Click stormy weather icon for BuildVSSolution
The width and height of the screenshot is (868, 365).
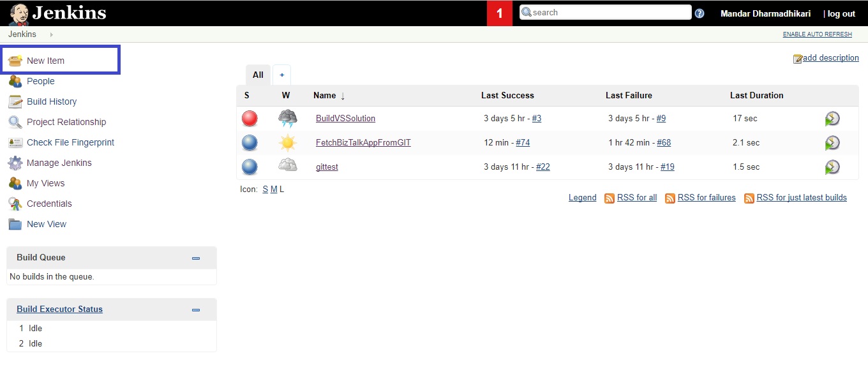coord(288,119)
